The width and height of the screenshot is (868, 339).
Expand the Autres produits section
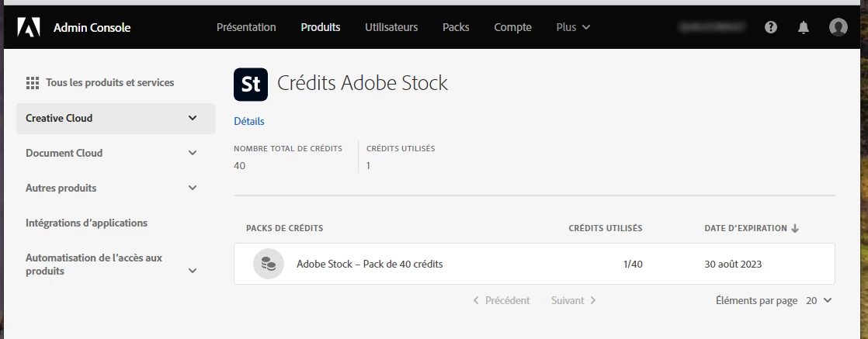click(x=193, y=188)
